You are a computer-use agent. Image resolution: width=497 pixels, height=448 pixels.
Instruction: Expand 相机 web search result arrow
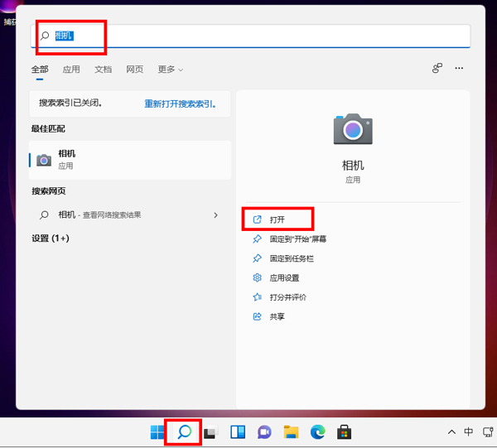pyautogui.click(x=216, y=215)
